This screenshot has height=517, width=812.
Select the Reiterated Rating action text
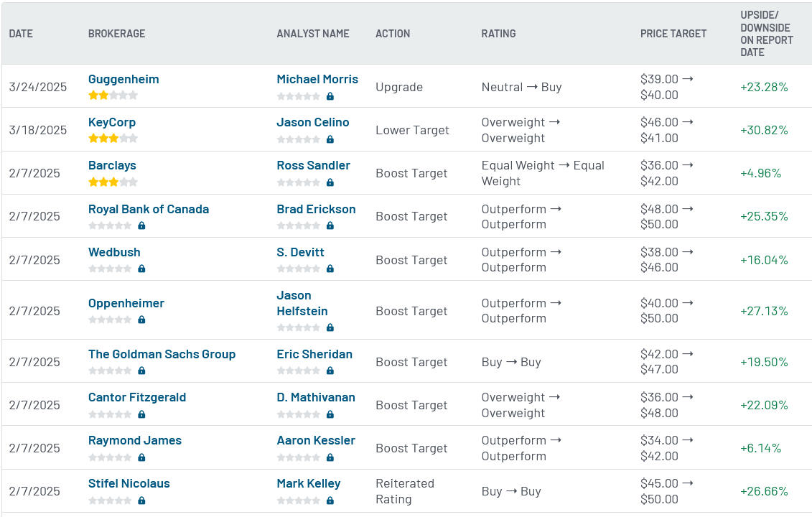coord(405,491)
